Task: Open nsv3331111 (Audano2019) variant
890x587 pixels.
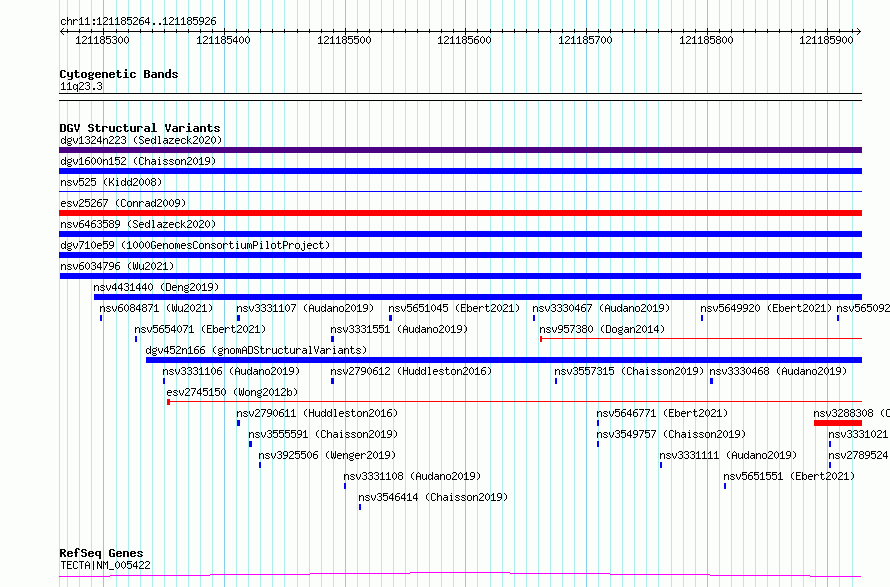Action: point(728,455)
